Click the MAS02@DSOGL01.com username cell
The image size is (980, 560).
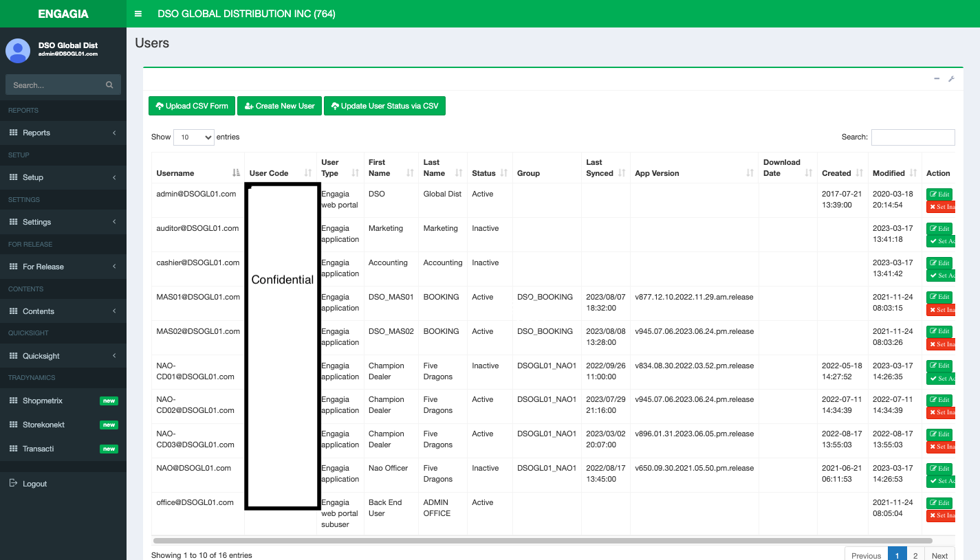[x=198, y=337]
